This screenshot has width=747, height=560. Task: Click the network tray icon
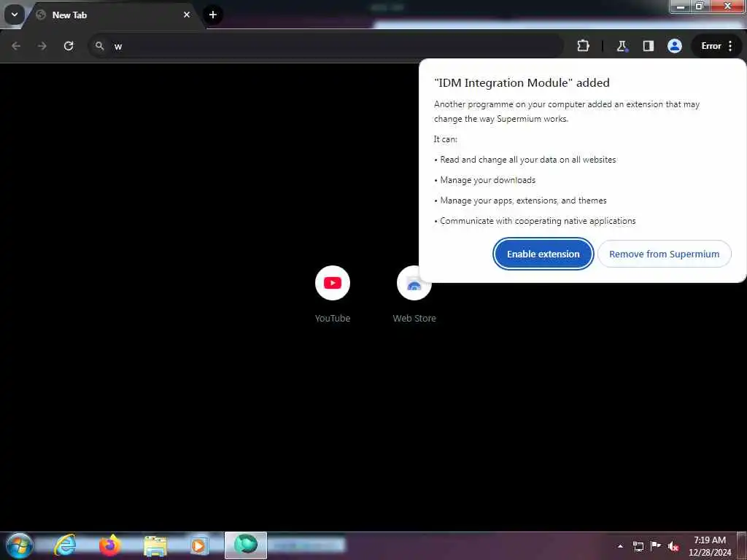pos(638,546)
